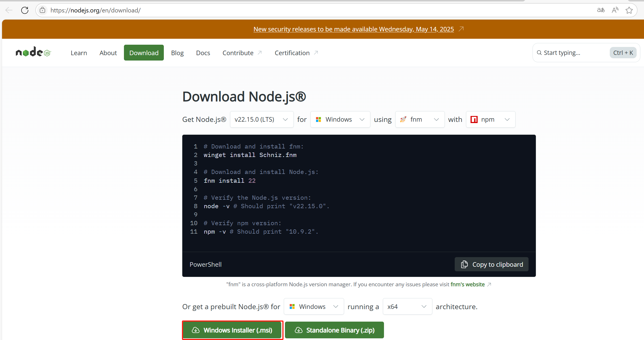Screen dimensions: 644x340
Task: Click 'winget install Schniz.fnm' code line
Action: pos(250,155)
